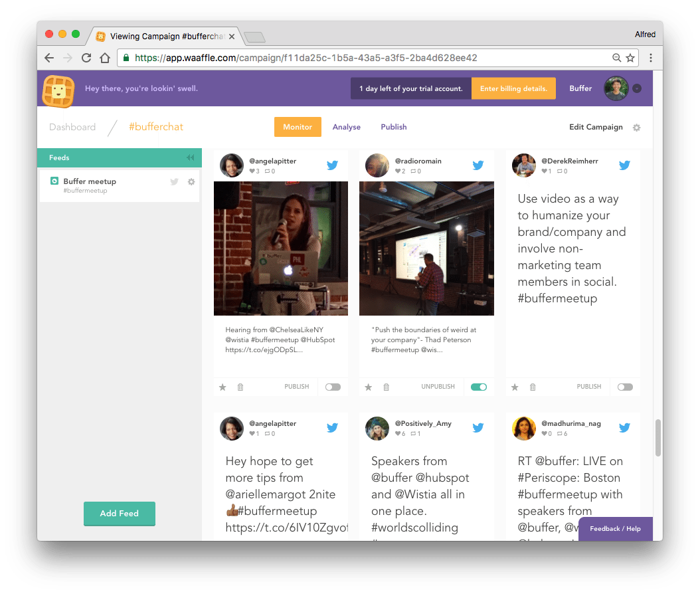Screen dimensions: 700x594
Task: Click the Add Feed button
Action: coord(119,514)
